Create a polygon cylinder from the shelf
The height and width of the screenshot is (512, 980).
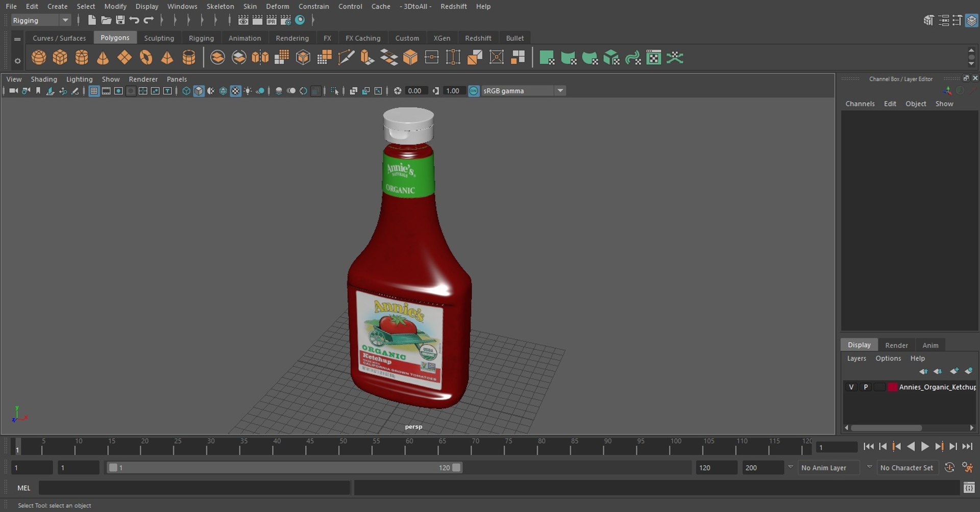pos(82,57)
